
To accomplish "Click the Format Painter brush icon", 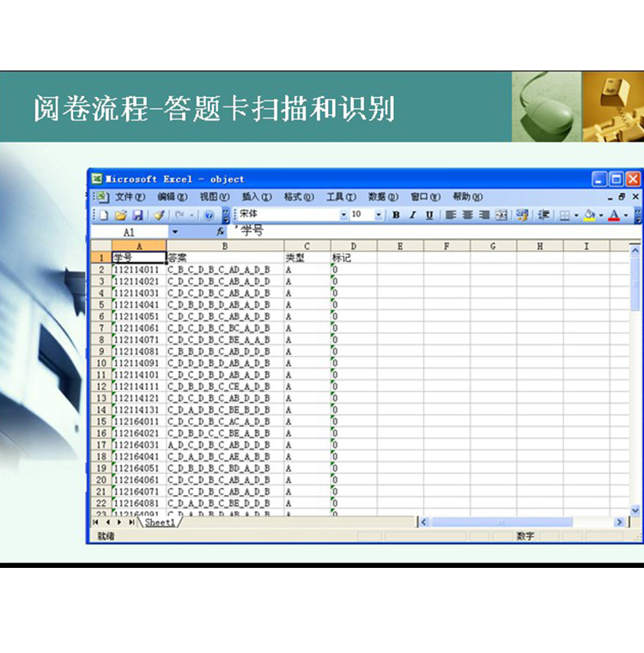I will (x=159, y=215).
